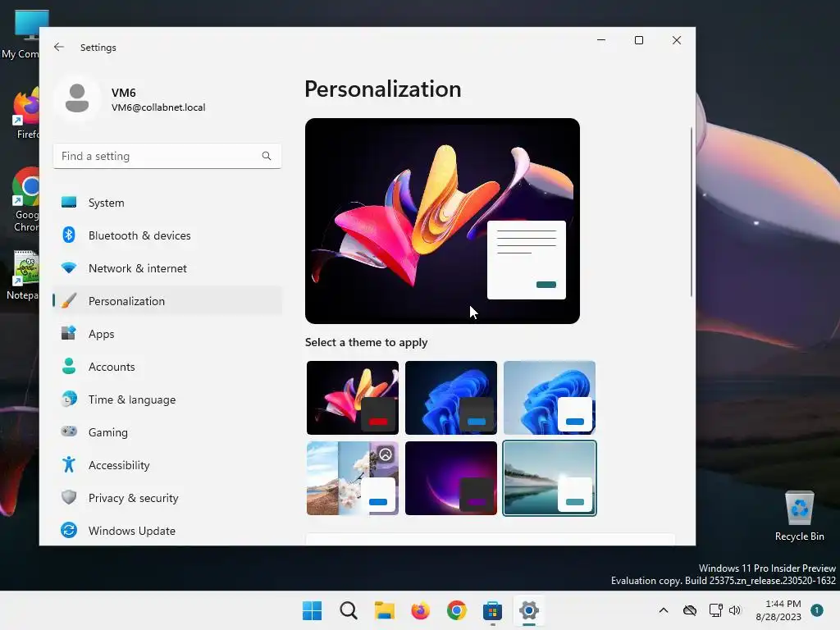Open Accounts settings
The height and width of the screenshot is (630, 840).
click(x=167, y=367)
